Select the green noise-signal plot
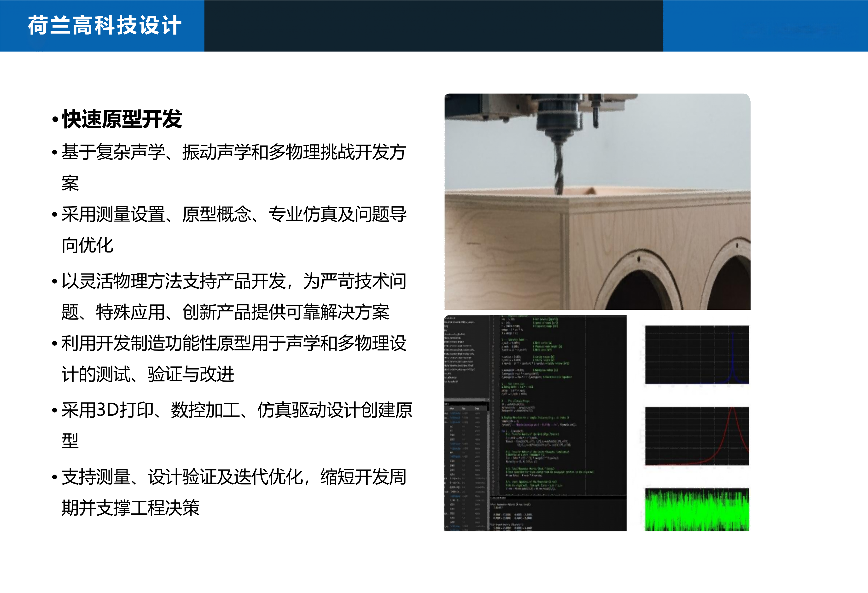 click(697, 509)
